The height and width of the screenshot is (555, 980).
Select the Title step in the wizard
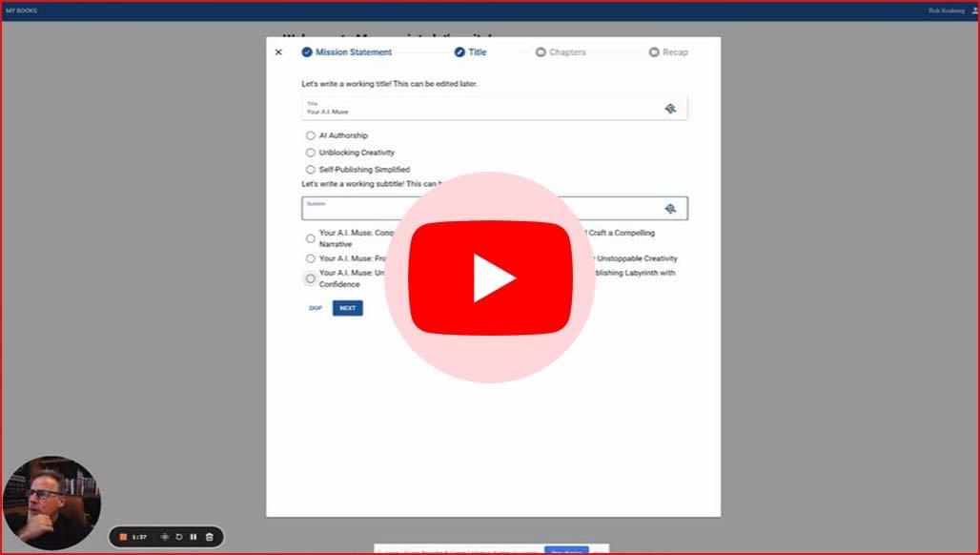tap(470, 52)
